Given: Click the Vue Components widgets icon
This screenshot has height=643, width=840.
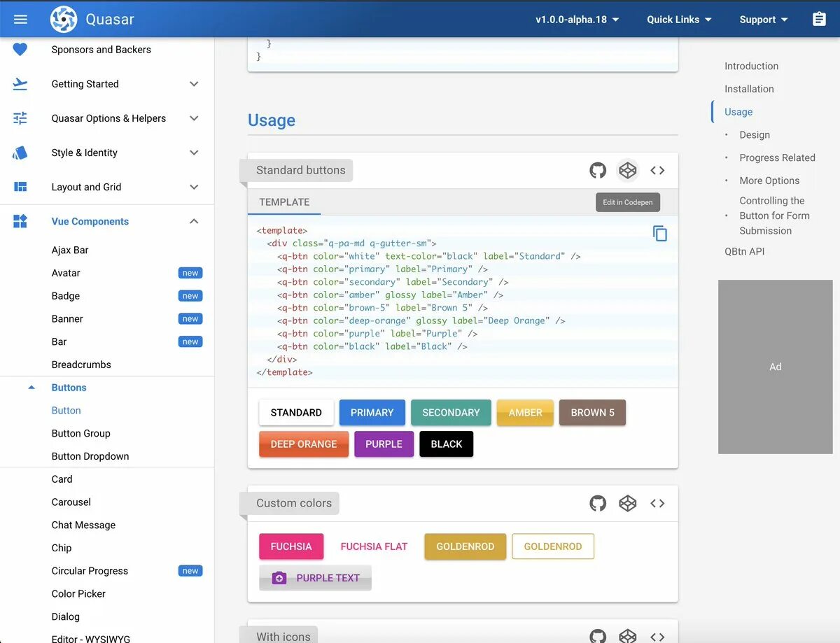Looking at the screenshot, I should (20, 221).
